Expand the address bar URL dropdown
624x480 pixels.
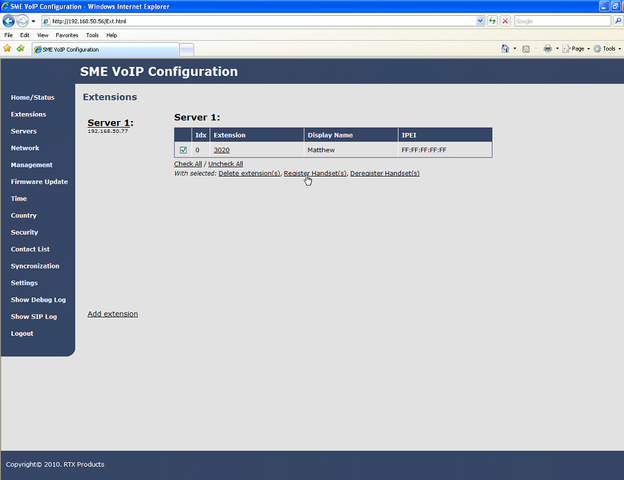click(479, 21)
